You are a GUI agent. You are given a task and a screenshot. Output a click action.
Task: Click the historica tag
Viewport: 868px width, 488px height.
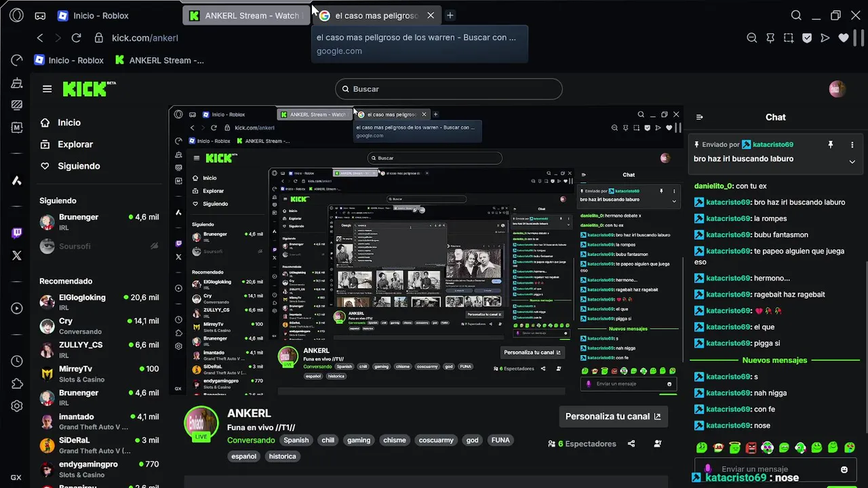pyautogui.click(x=282, y=456)
